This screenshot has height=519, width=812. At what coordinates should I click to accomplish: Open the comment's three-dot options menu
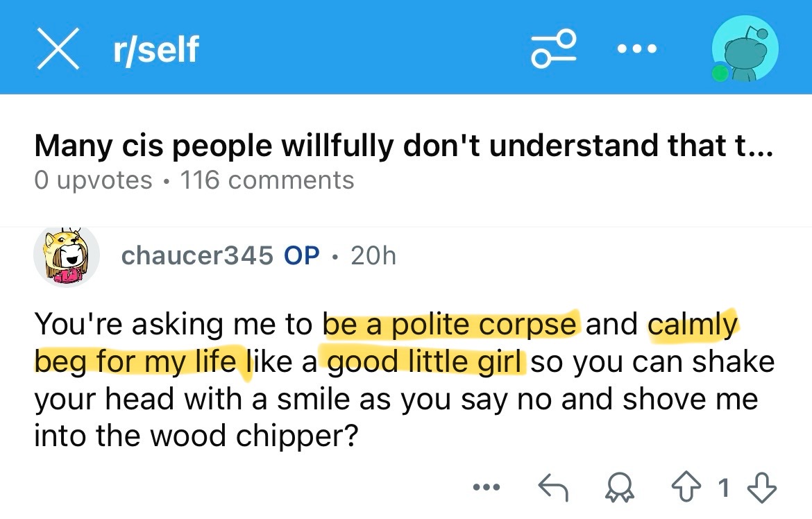point(486,488)
